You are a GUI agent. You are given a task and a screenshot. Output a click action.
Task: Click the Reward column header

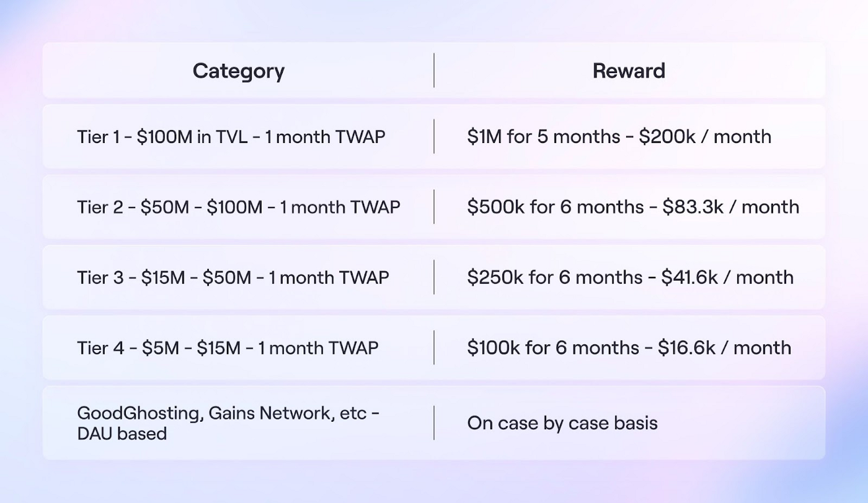[x=629, y=71]
